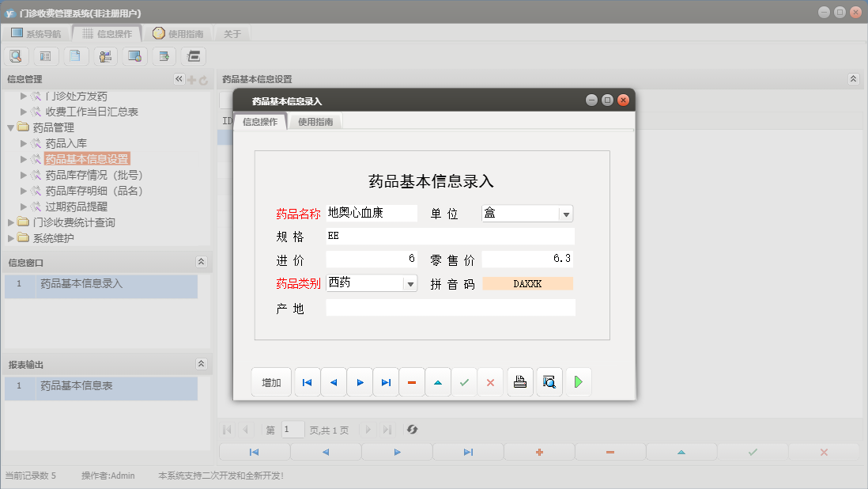Collapse the 信息窗口 panel

(202, 262)
